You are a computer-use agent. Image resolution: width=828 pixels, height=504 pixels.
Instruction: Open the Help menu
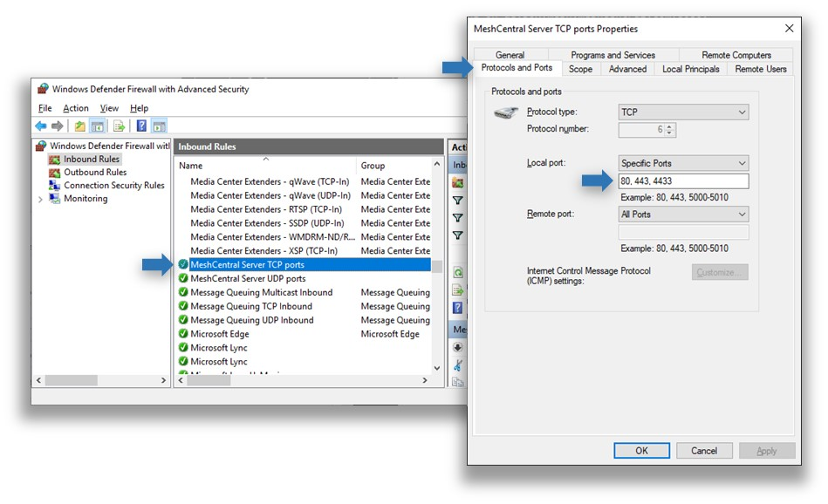(139, 108)
